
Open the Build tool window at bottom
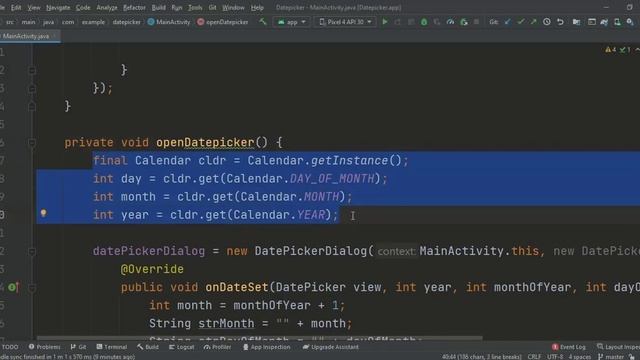[x=148, y=347]
